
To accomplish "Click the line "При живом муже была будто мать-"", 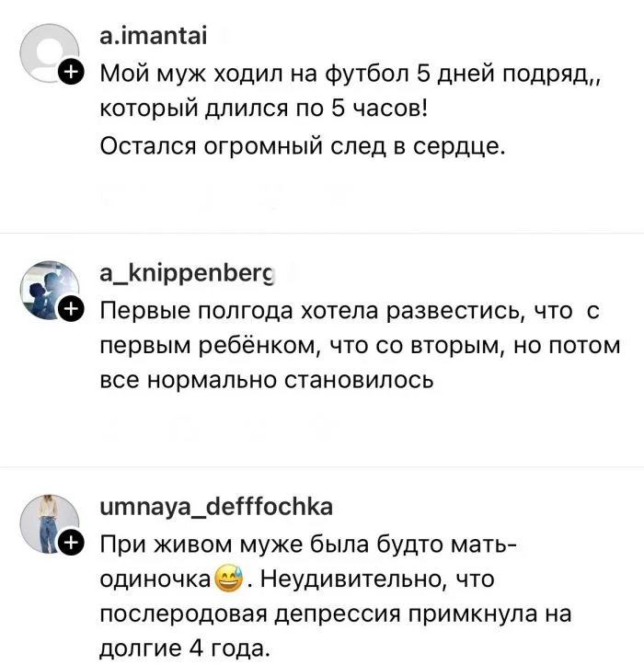I will [309, 545].
